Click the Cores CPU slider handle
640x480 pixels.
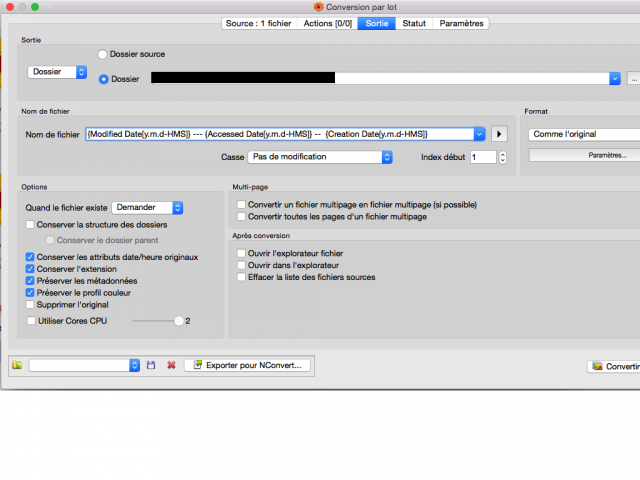(179, 321)
